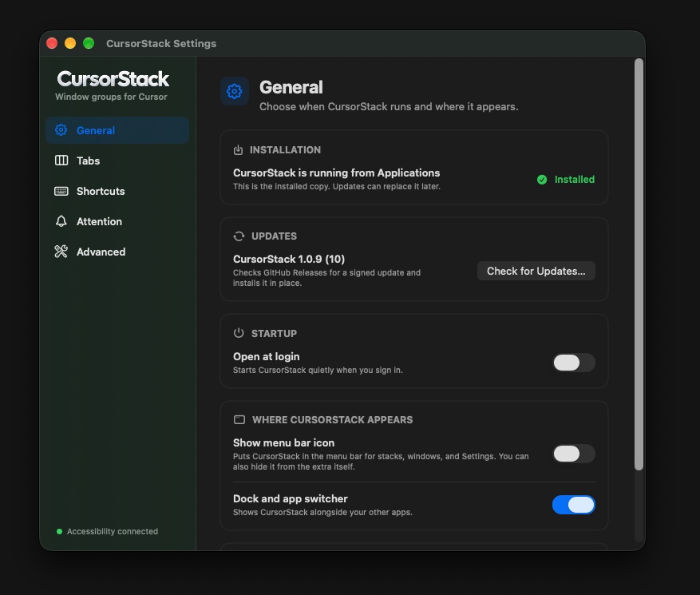
Task: Disable the Dock and app switcher toggle
Action: pyautogui.click(x=574, y=505)
